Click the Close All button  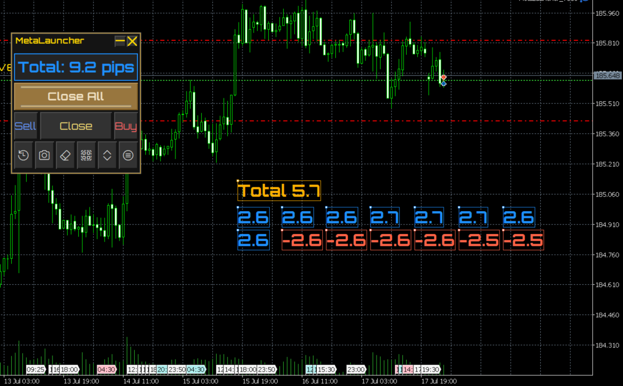pos(76,96)
